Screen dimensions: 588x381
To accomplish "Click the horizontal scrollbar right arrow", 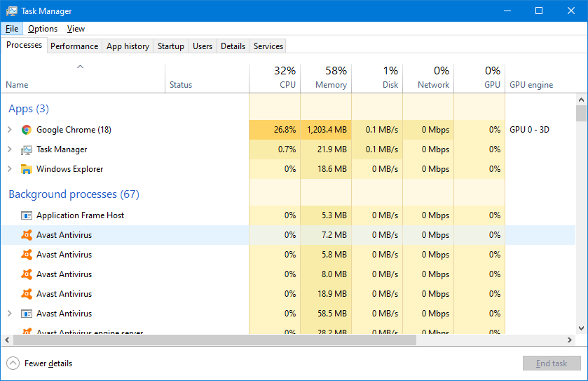I will pos(570,340).
